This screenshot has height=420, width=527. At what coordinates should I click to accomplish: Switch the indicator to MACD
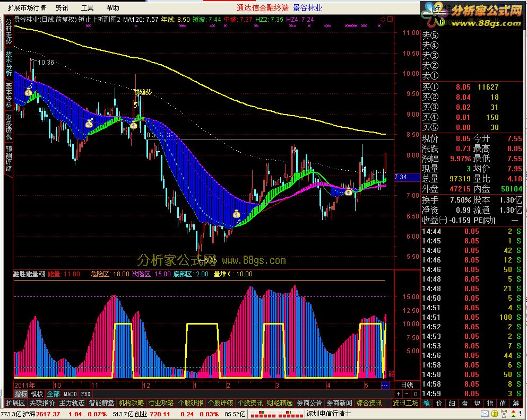tap(70, 394)
